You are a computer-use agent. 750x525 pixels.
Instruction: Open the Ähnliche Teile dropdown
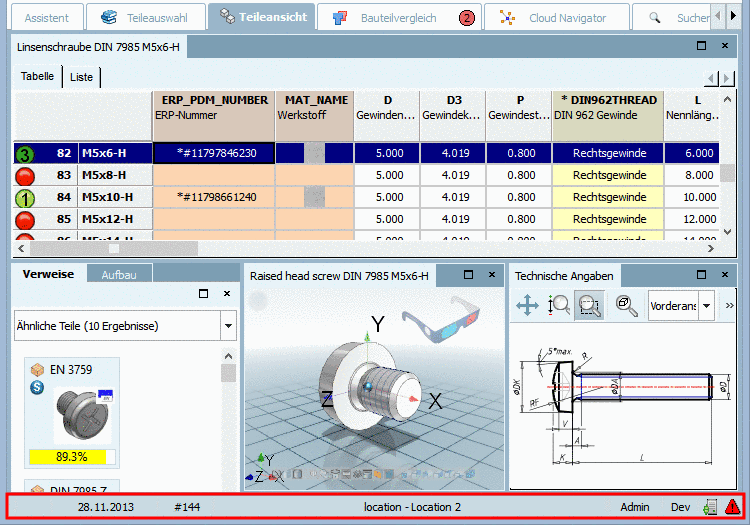tap(228, 325)
